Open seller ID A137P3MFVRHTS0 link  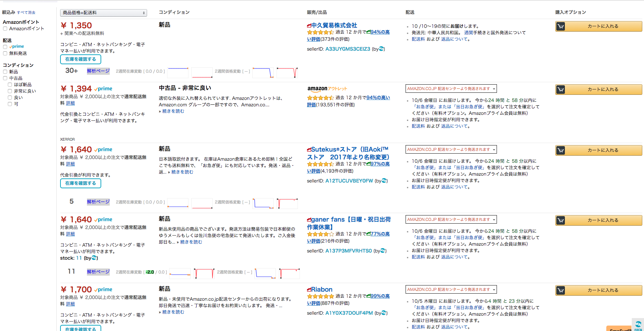coord(348,251)
